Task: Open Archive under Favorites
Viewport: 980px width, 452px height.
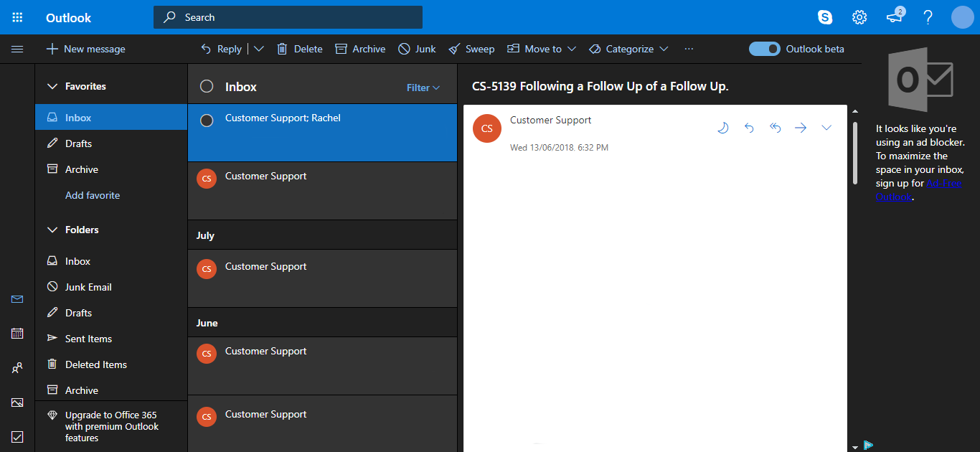Action: tap(111, 169)
